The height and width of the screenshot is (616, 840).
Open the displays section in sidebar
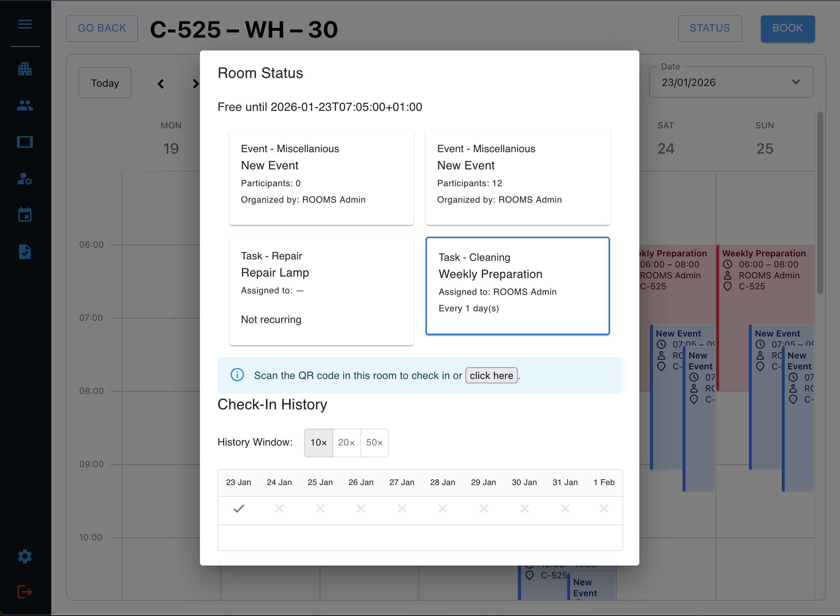pos(24,142)
